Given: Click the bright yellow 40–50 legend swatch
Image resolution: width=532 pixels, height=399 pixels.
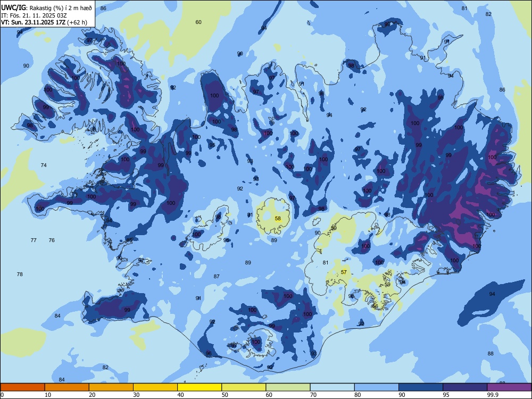Looking at the screenshot, I should click(199, 387).
